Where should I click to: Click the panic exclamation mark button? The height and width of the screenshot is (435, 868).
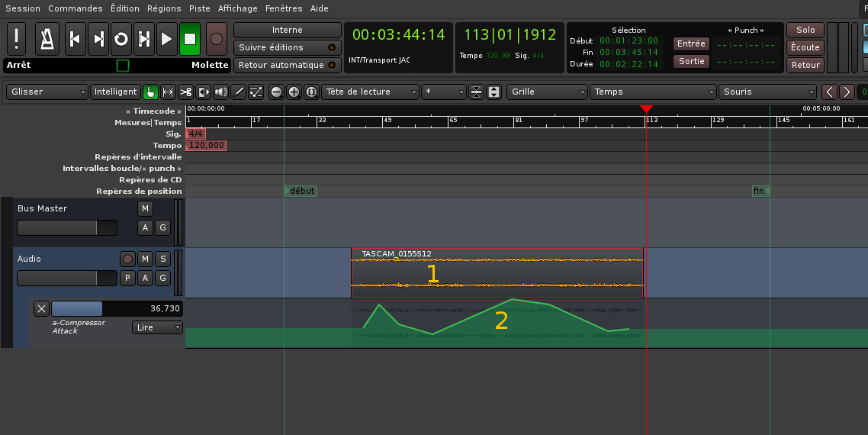click(18, 38)
